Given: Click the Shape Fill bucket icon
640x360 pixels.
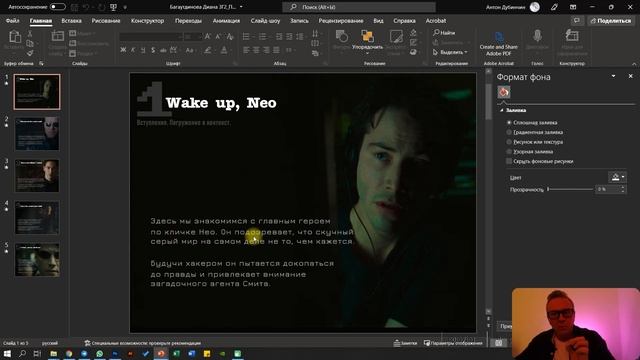Looking at the screenshot, I should point(413,33).
